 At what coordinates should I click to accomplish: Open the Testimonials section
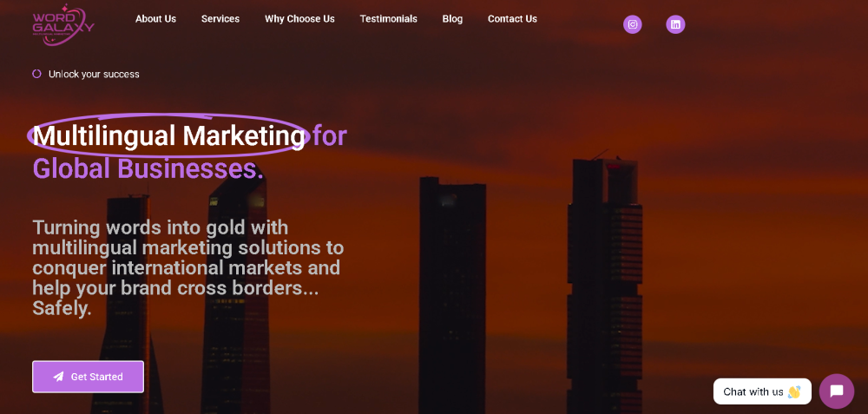click(x=389, y=19)
